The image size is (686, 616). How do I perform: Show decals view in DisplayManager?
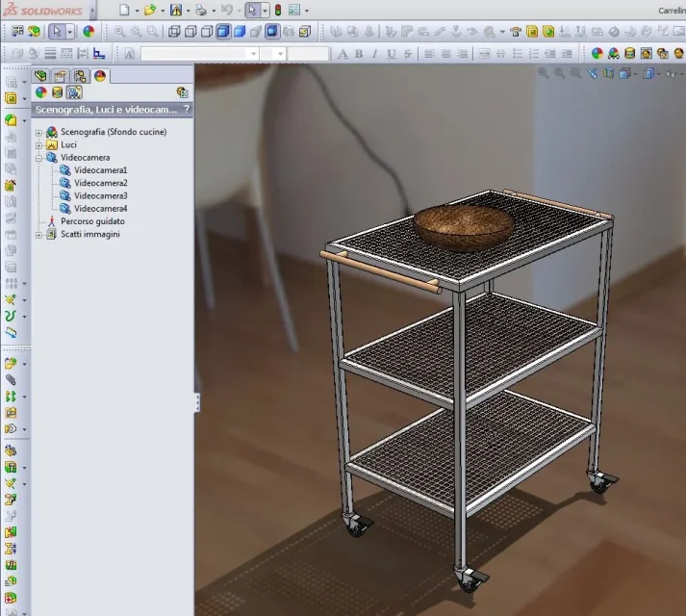point(57,92)
